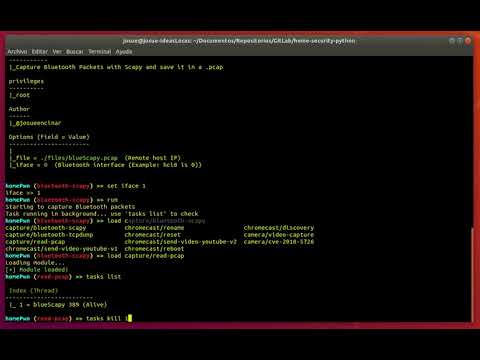
Task: Click the red '(read-pcap)' prompt on last line
Action: (x=53, y=318)
